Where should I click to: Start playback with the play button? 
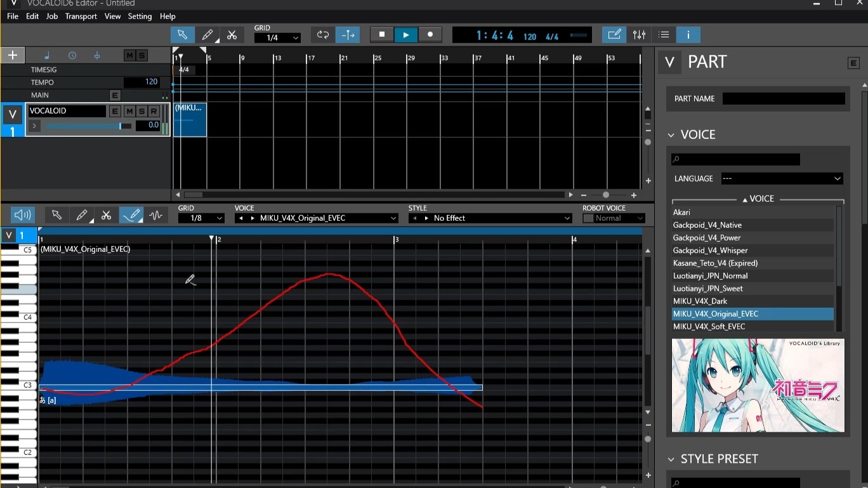pos(406,35)
